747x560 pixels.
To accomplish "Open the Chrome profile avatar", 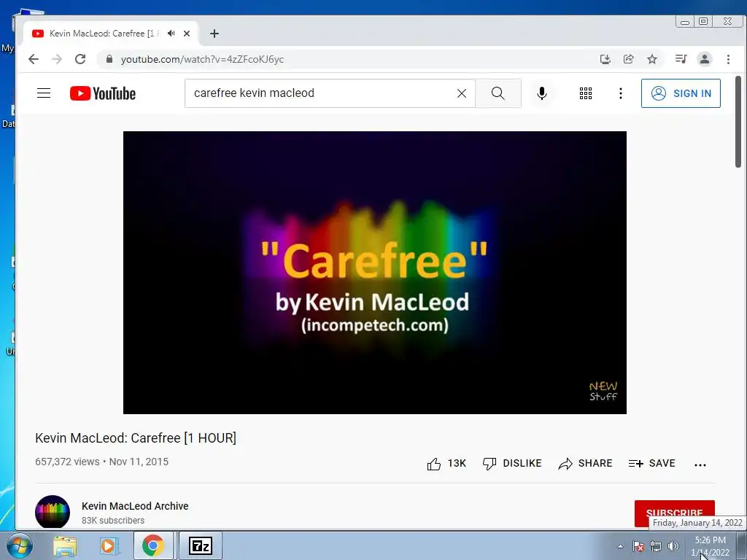I will coord(704,59).
